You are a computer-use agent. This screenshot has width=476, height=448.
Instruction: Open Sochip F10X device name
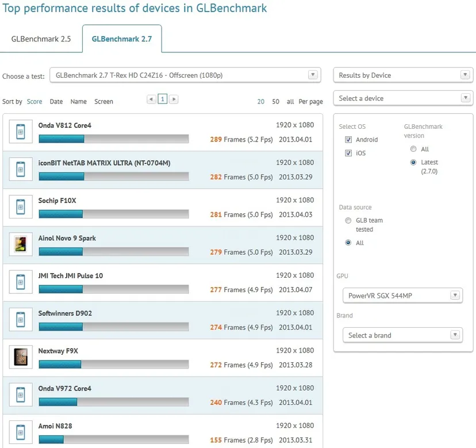pos(57,201)
